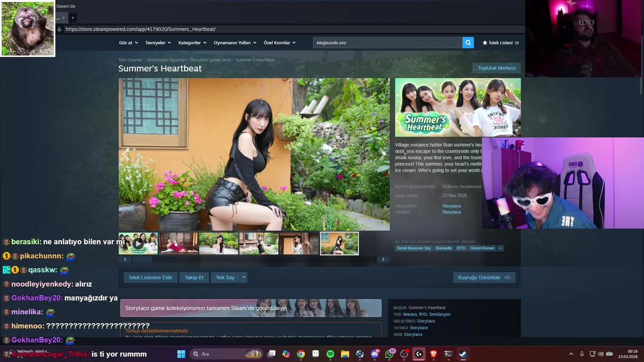This screenshot has height=362, width=644.
Task: Click the magnifier search button in Steam store
Action: pos(468,43)
